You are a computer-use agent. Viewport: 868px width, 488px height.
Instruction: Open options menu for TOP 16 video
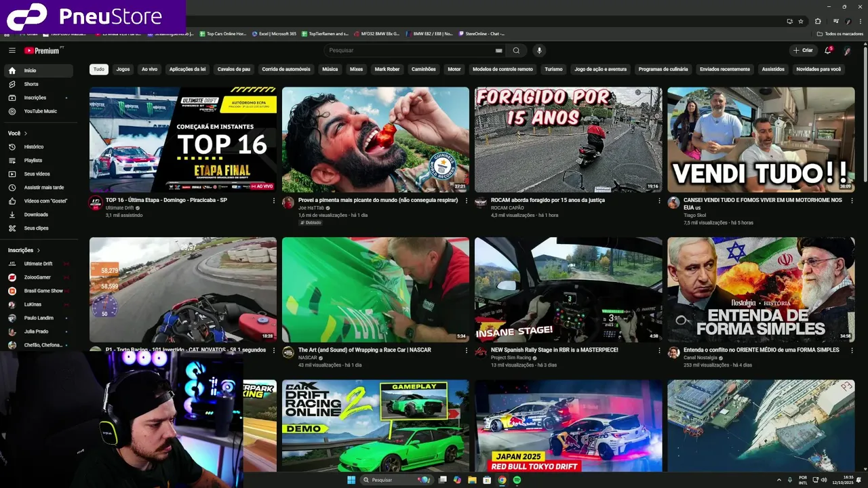pos(274,201)
